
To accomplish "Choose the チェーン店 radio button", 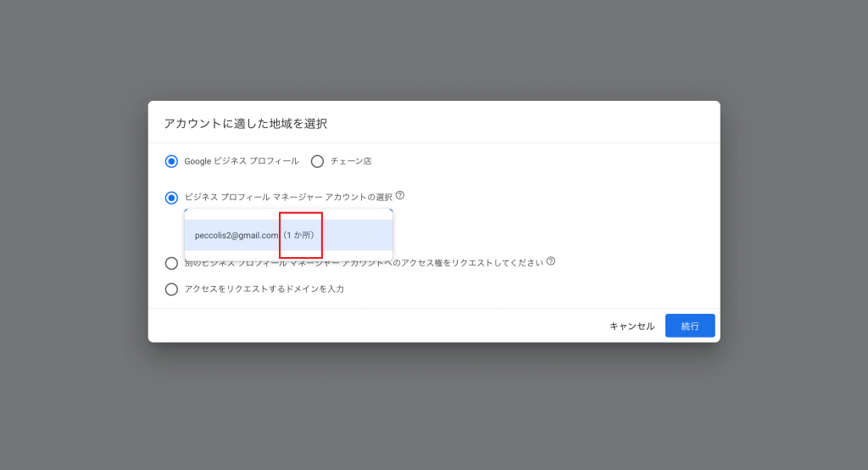I will tap(317, 161).
